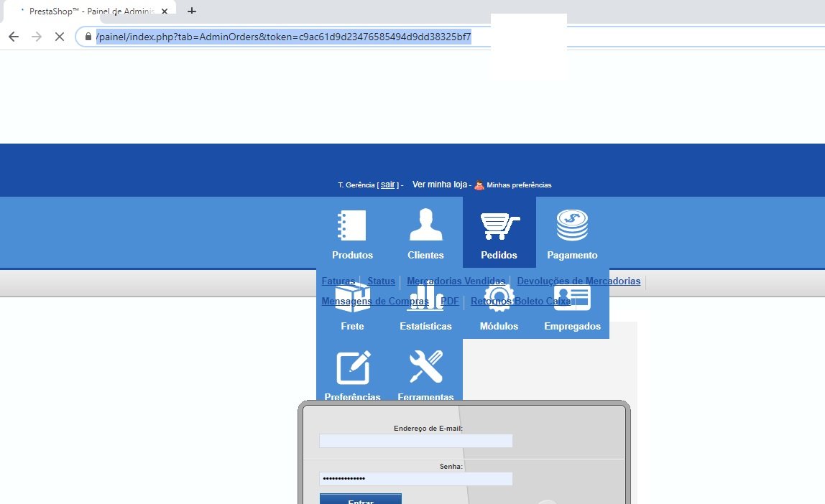
Task: Focus the Senha password field
Action: [415, 479]
